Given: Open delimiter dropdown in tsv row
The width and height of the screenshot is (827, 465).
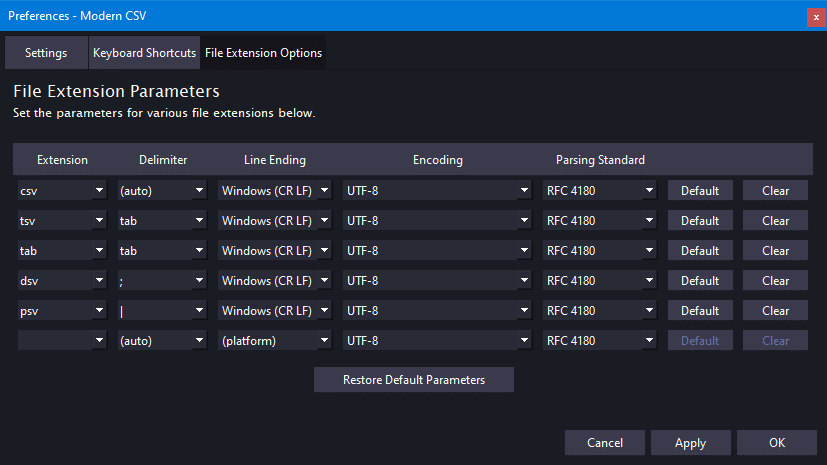Looking at the screenshot, I should (x=162, y=220).
